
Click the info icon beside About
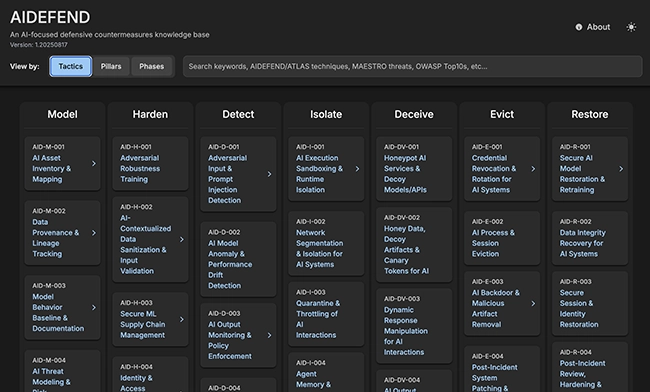579,27
